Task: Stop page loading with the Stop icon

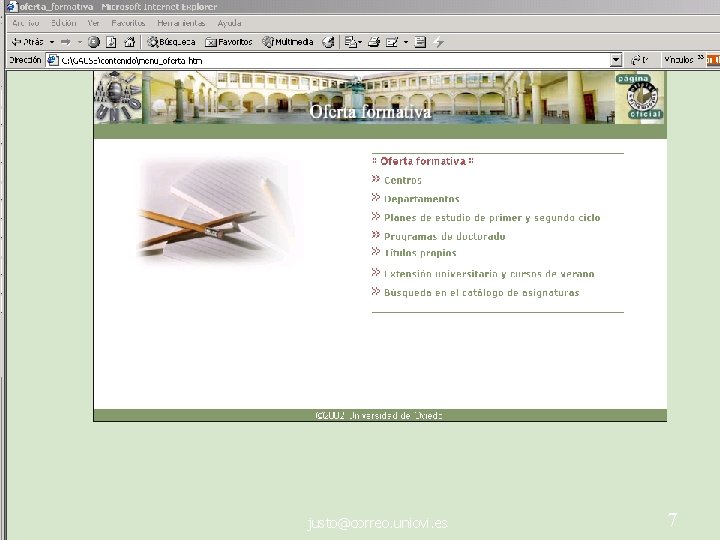Action: pos(94,42)
